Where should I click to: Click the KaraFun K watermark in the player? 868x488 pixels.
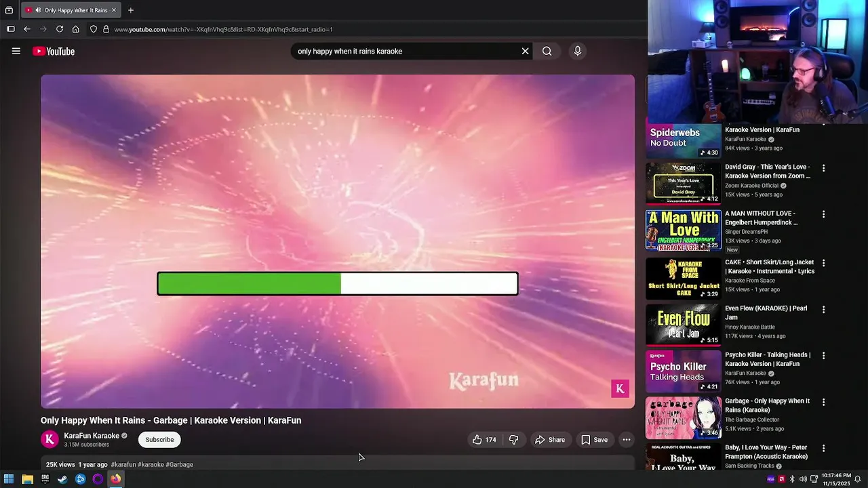[620, 388]
